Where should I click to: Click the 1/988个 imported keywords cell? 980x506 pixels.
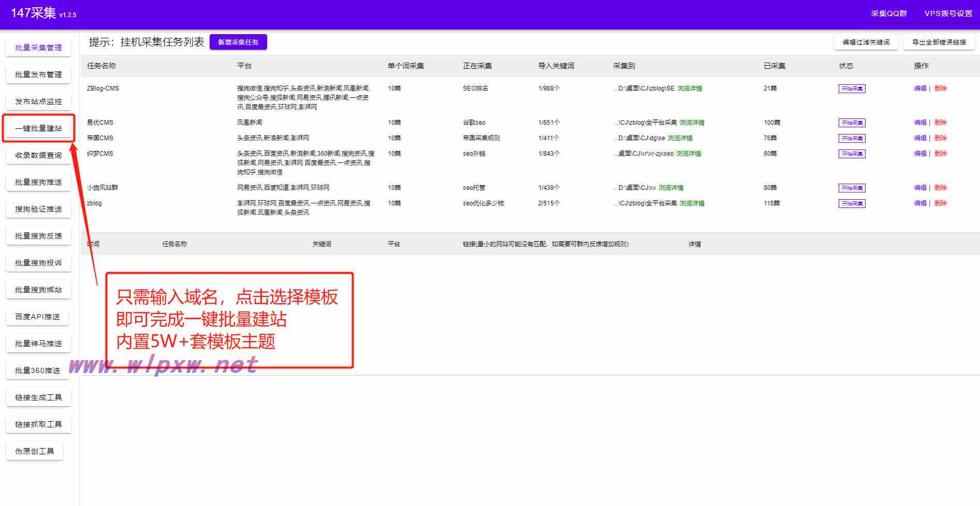click(x=549, y=88)
